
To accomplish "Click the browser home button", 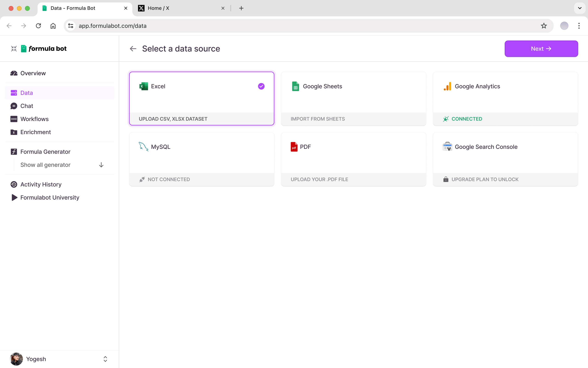I will tap(53, 26).
